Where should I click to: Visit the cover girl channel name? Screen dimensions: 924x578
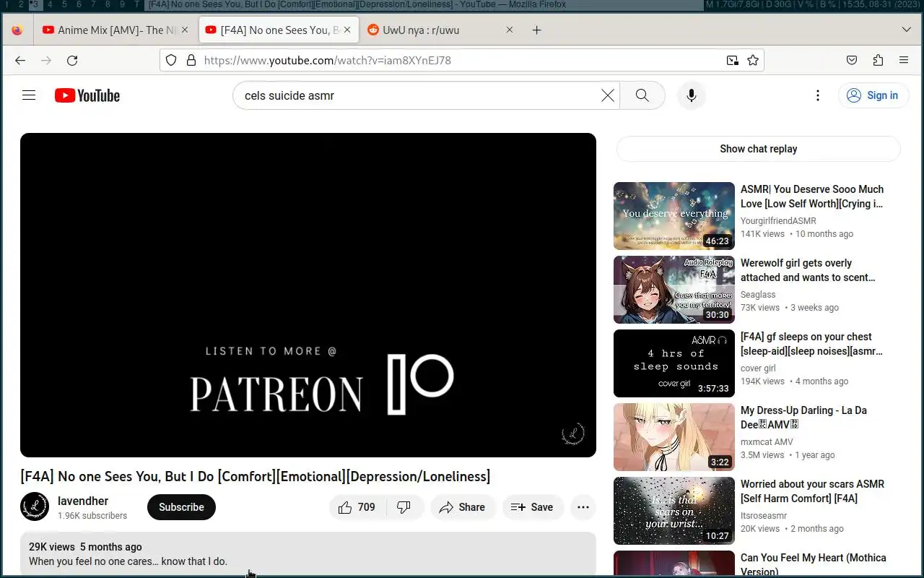tap(758, 368)
